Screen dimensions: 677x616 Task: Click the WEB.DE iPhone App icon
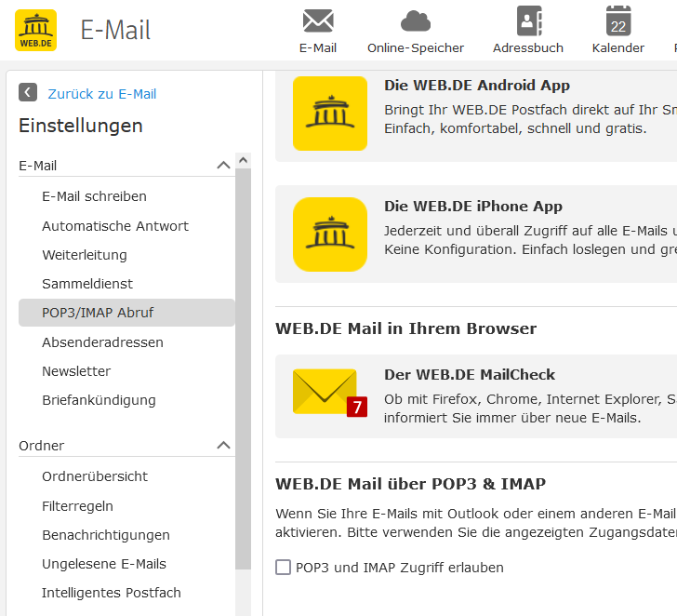(330, 234)
